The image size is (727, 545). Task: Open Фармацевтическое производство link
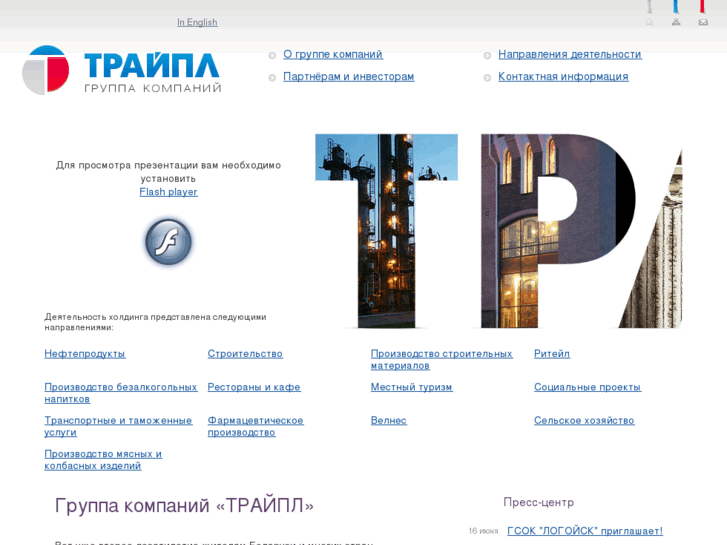click(255, 426)
